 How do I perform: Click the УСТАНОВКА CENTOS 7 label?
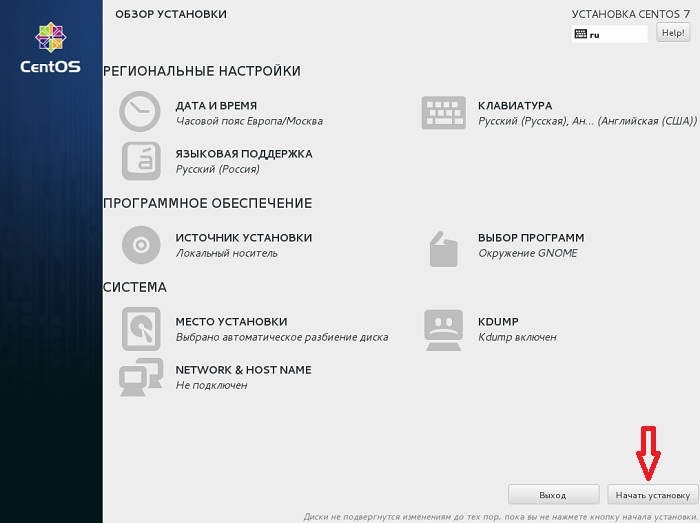[631, 14]
